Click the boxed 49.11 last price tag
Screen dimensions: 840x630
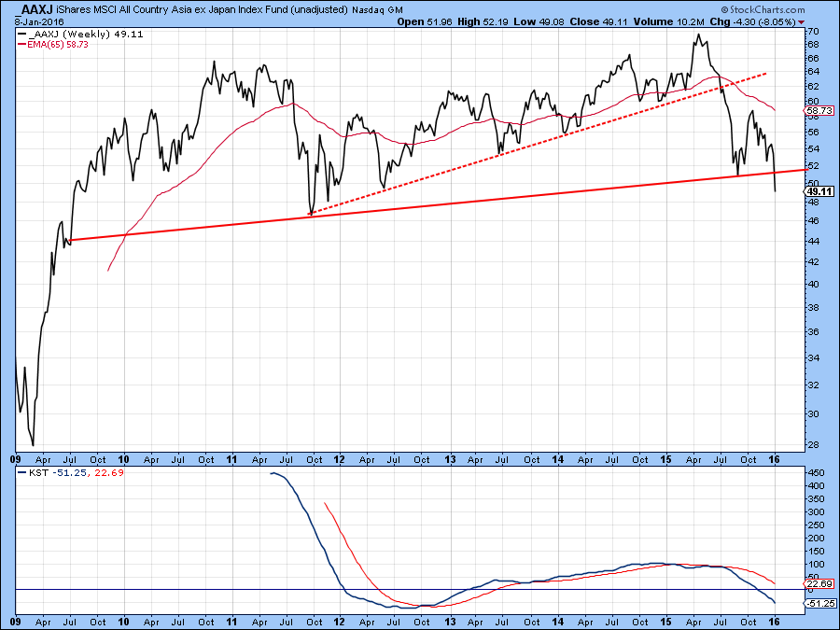click(819, 191)
